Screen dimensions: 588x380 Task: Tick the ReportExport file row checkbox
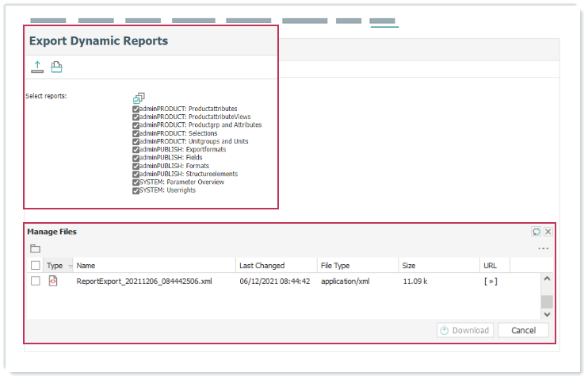[x=35, y=281]
